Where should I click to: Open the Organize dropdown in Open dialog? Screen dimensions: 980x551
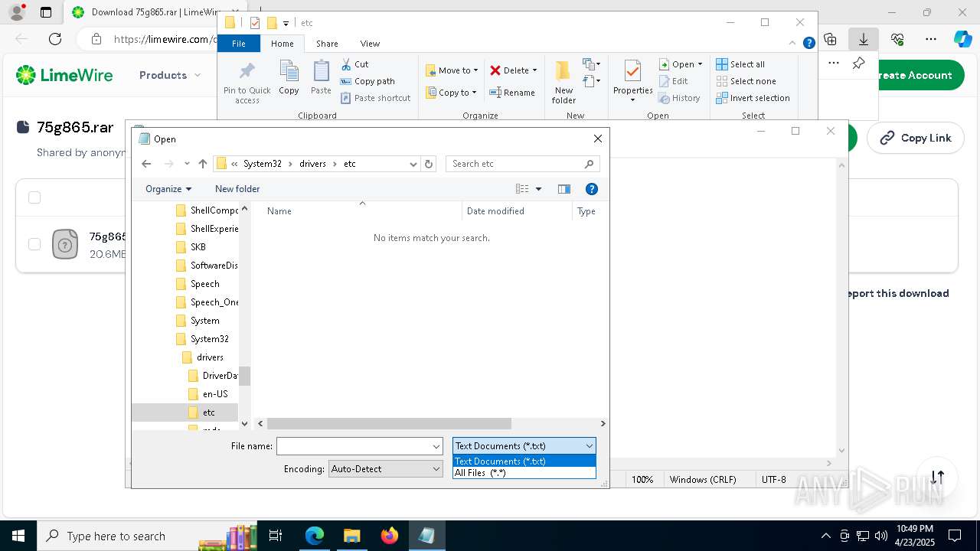tap(168, 189)
